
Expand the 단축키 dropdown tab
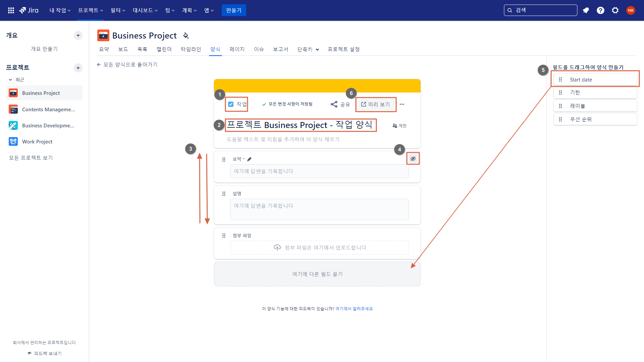[x=308, y=49]
